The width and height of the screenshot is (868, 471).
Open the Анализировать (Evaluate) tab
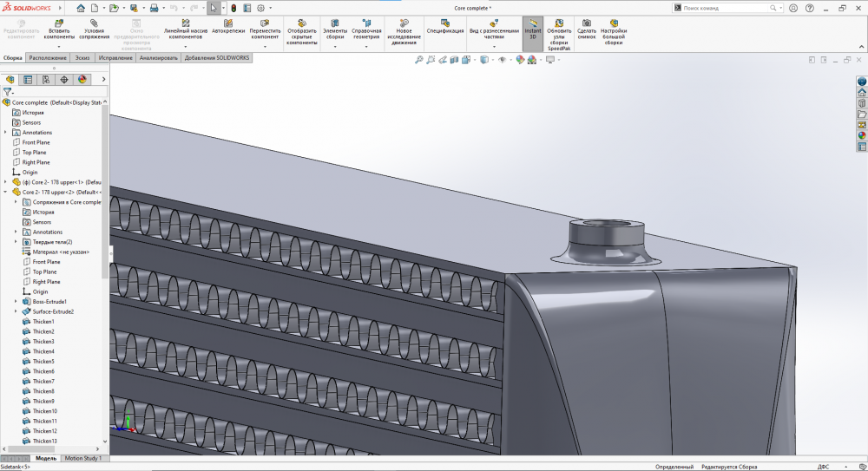point(159,58)
